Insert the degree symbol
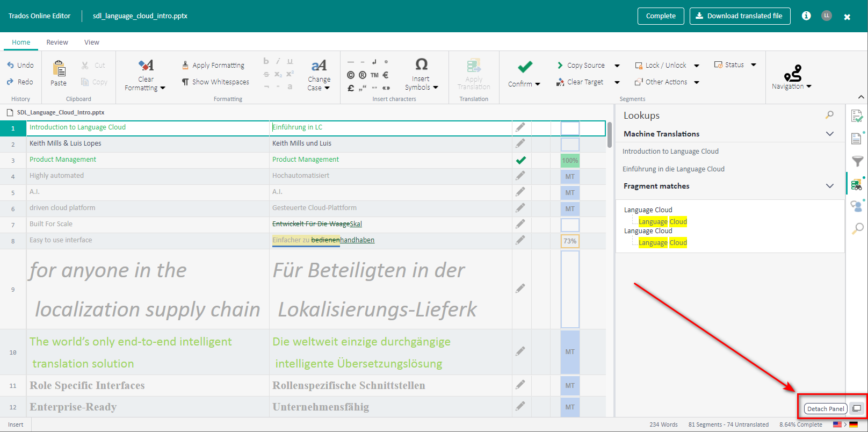The height and width of the screenshot is (432, 868). click(x=386, y=62)
